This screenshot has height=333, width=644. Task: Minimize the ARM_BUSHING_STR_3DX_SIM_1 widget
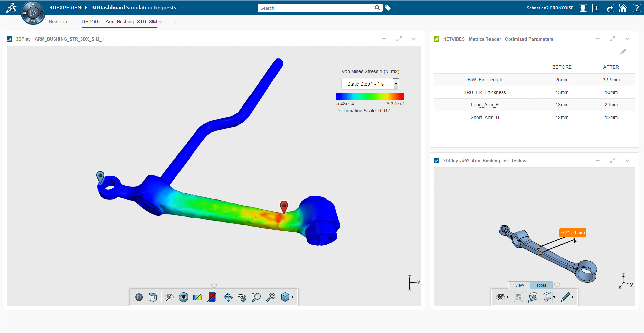tap(384, 39)
